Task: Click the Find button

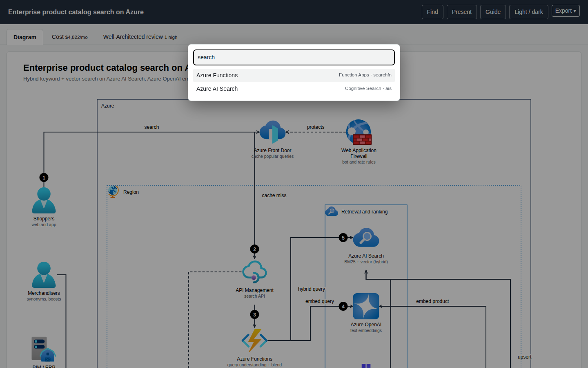Action: [x=432, y=12]
